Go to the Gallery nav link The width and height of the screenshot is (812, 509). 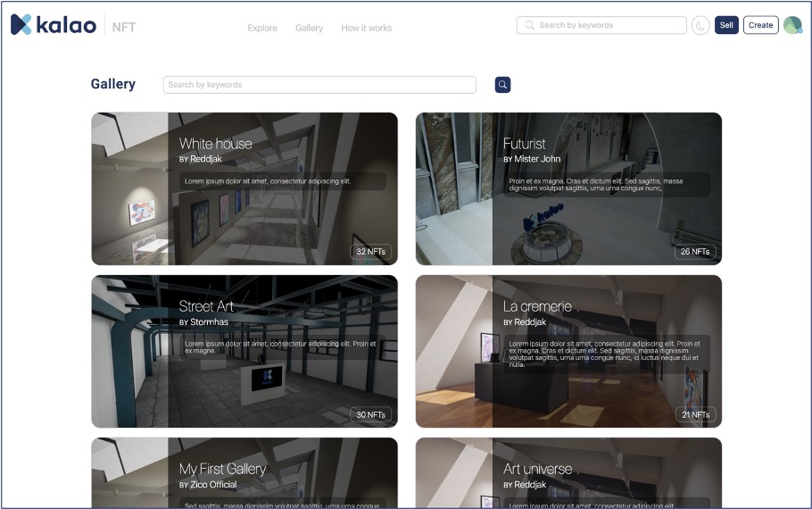click(x=309, y=28)
